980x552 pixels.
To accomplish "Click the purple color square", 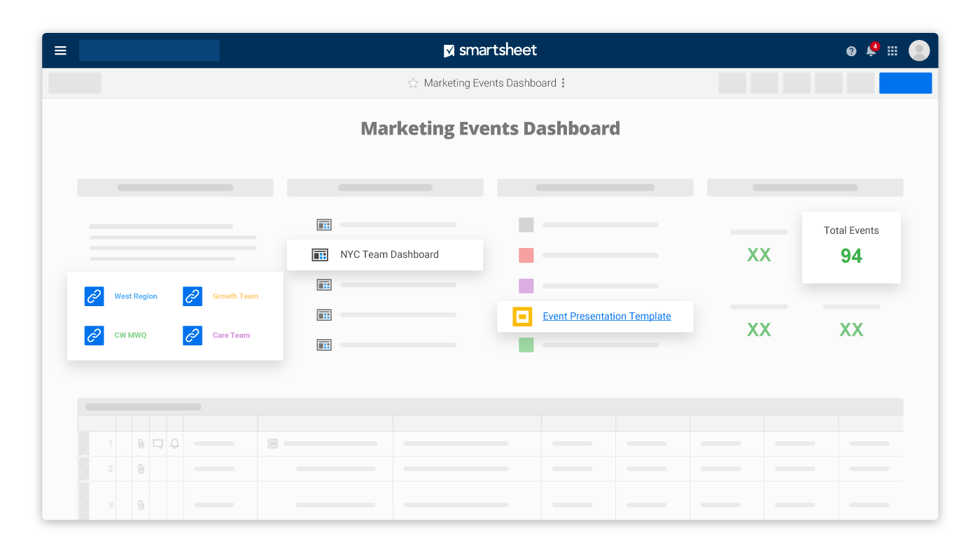I will point(526,286).
